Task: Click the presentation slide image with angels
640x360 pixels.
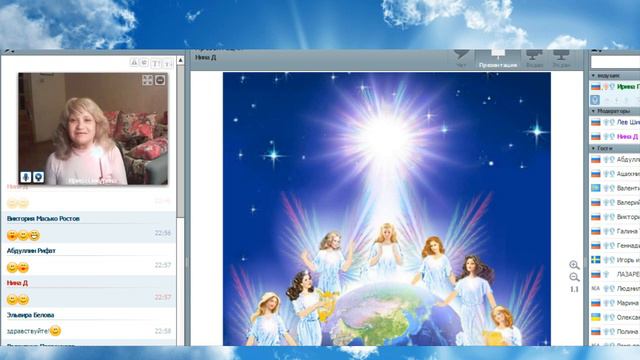Action: point(387,209)
